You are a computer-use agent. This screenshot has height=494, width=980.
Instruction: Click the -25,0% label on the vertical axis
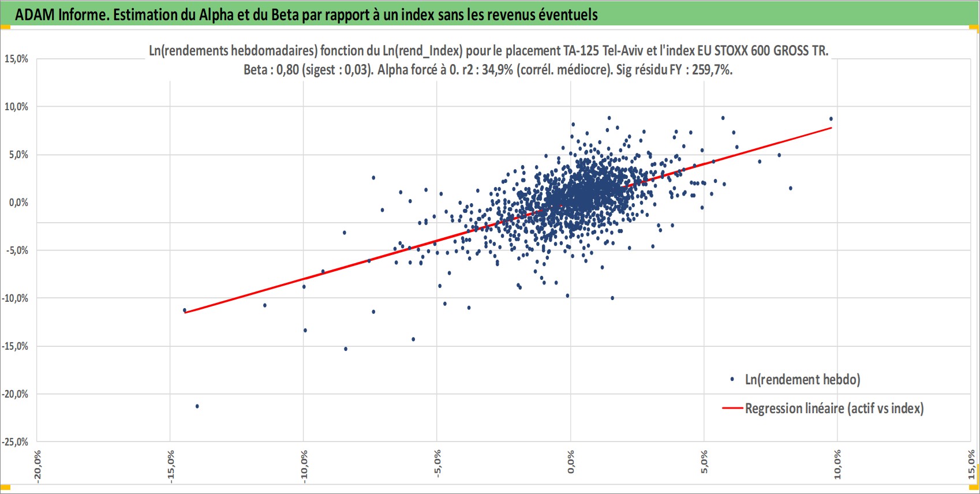16,442
